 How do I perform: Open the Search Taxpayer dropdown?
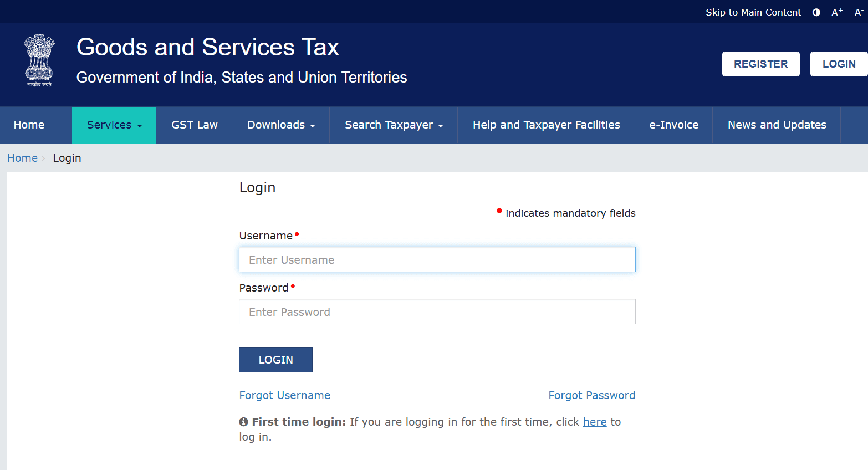coord(393,125)
